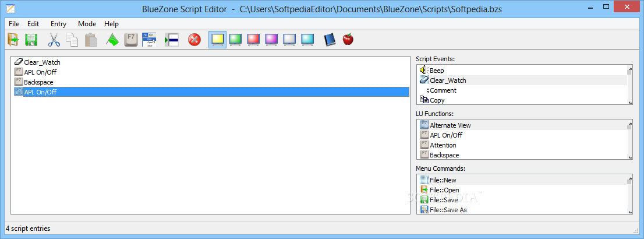Image resolution: width=644 pixels, height=239 pixels.
Task: Click Menu Commands scrollbar down arrow
Action: point(629,212)
